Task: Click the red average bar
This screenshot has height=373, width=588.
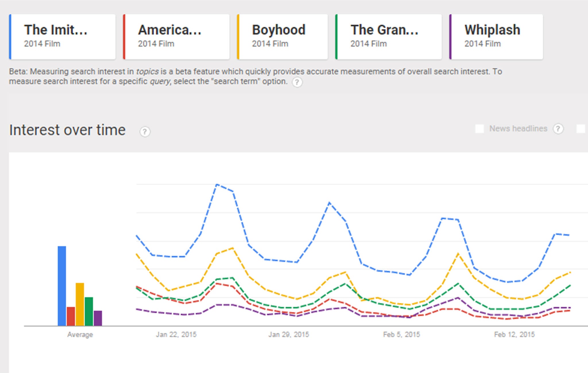Action: point(71,316)
